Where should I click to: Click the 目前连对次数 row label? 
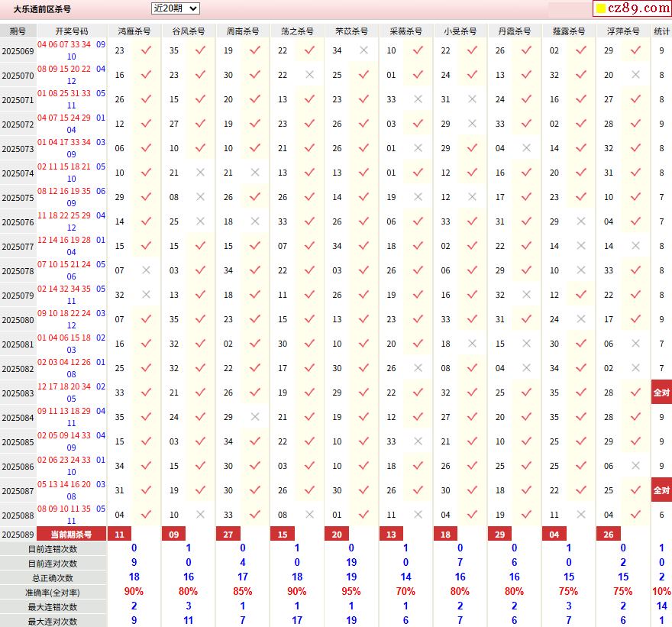(x=53, y=564)
